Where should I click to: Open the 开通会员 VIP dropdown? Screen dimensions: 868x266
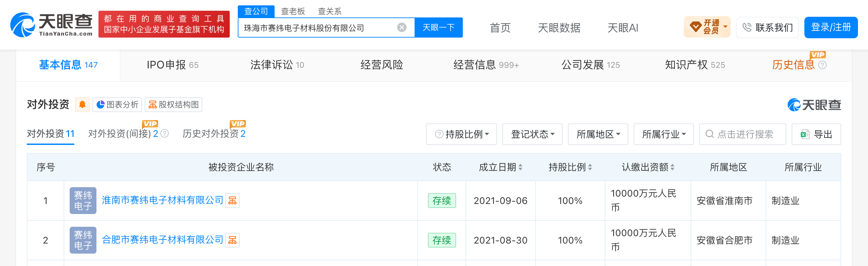click(x=707, y=27)
